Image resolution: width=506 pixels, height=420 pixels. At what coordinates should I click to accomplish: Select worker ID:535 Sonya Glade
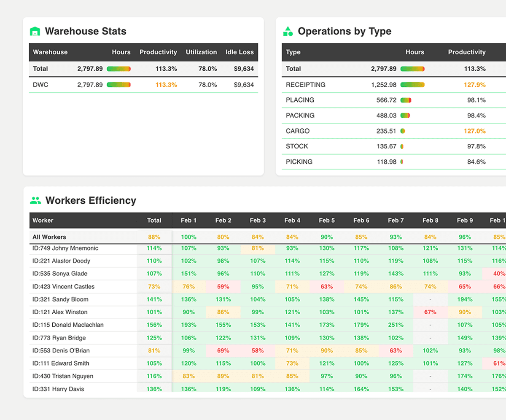pyautogui.click(x=60, y=274)
